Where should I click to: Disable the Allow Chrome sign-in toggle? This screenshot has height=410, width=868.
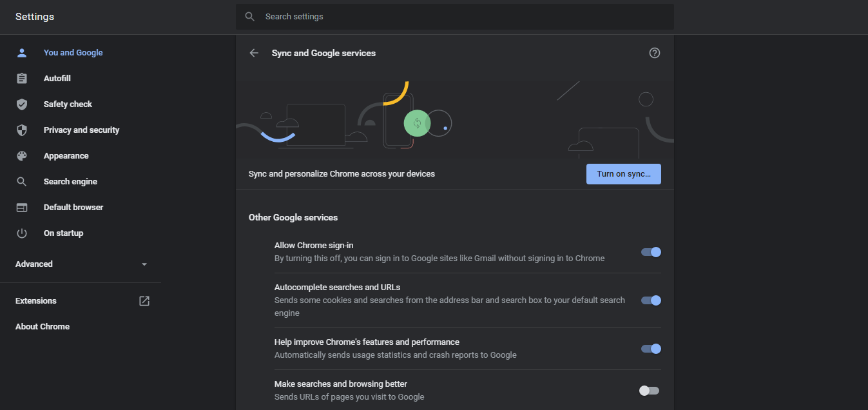(x=651, y=252)
